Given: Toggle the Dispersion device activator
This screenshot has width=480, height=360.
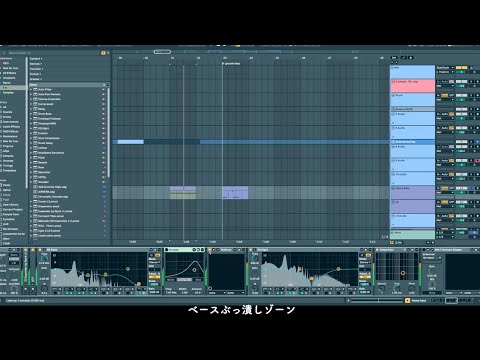Looking at the screenshot, I should pyautogui.click(x=377, y=250).
